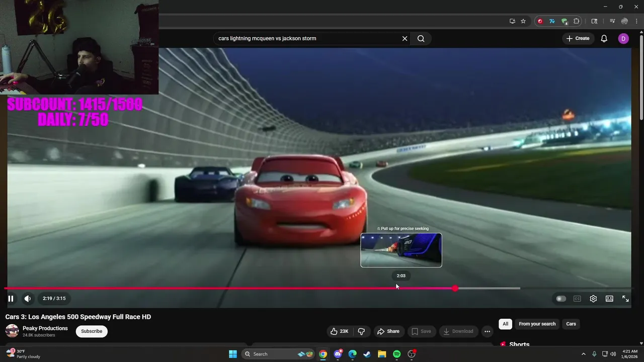
Task: Open the purple 'D' account avatar menu
Action: pos(623,39)
